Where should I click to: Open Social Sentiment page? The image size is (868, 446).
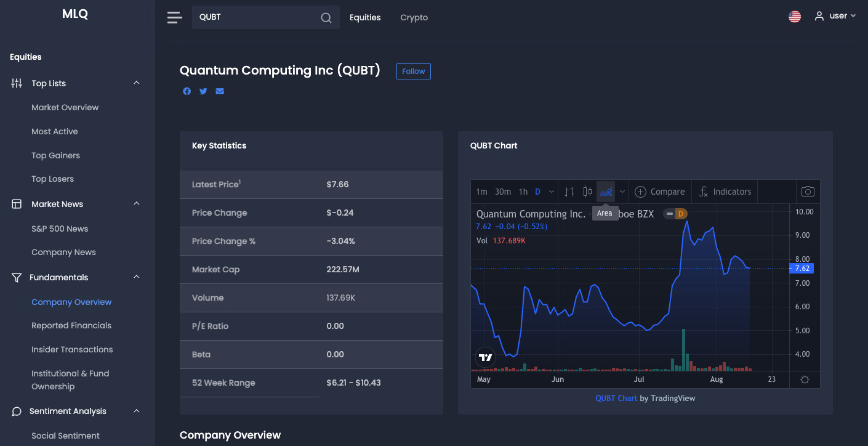(65, 436)
